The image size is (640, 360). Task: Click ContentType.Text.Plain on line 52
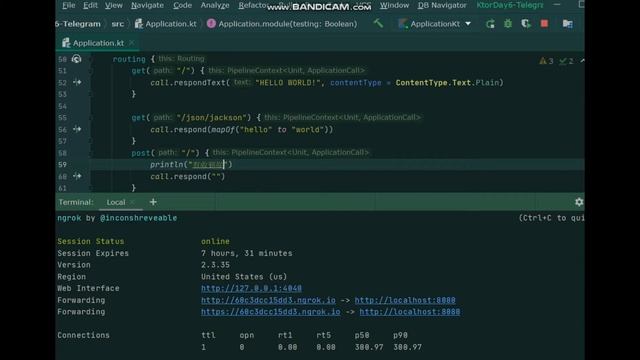pos(447,82)
